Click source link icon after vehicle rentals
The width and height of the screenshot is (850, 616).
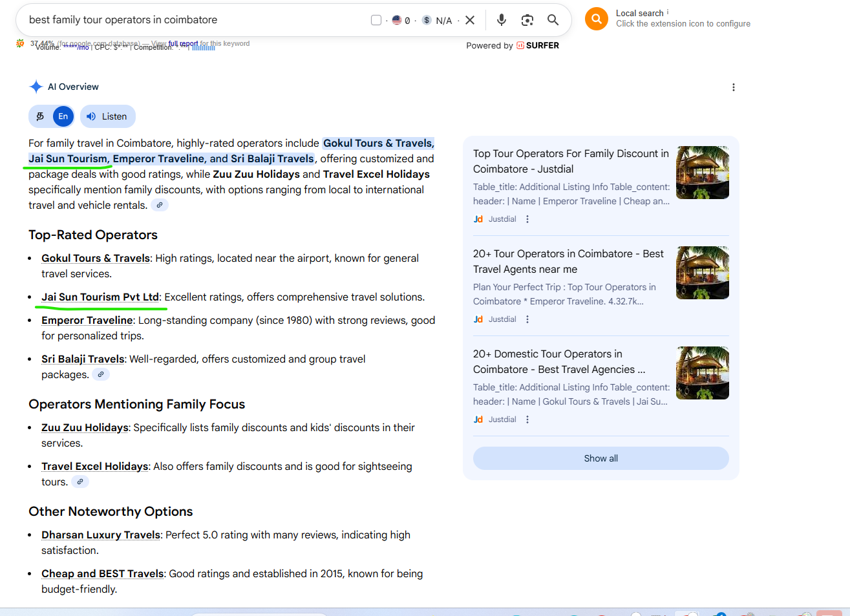[x=160, y=205]
